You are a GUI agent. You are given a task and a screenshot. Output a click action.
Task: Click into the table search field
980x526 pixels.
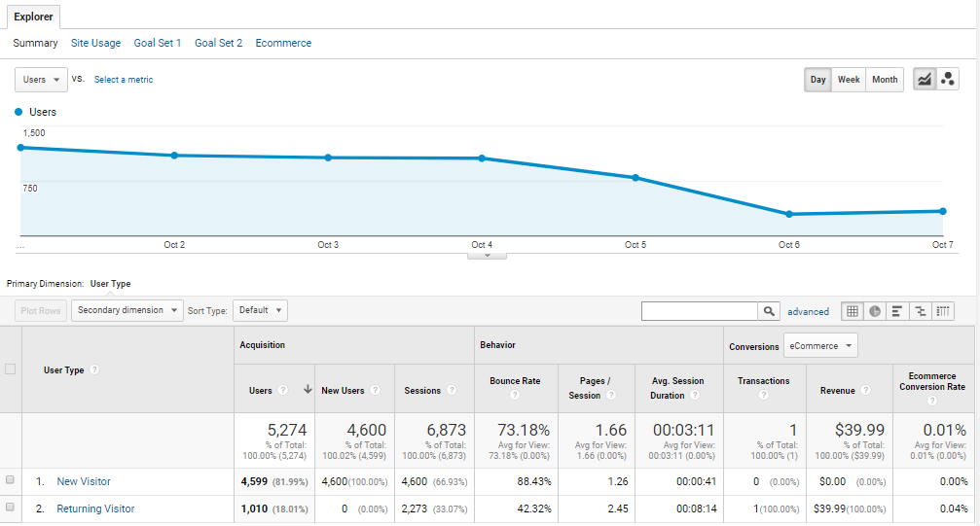(699, 311)
